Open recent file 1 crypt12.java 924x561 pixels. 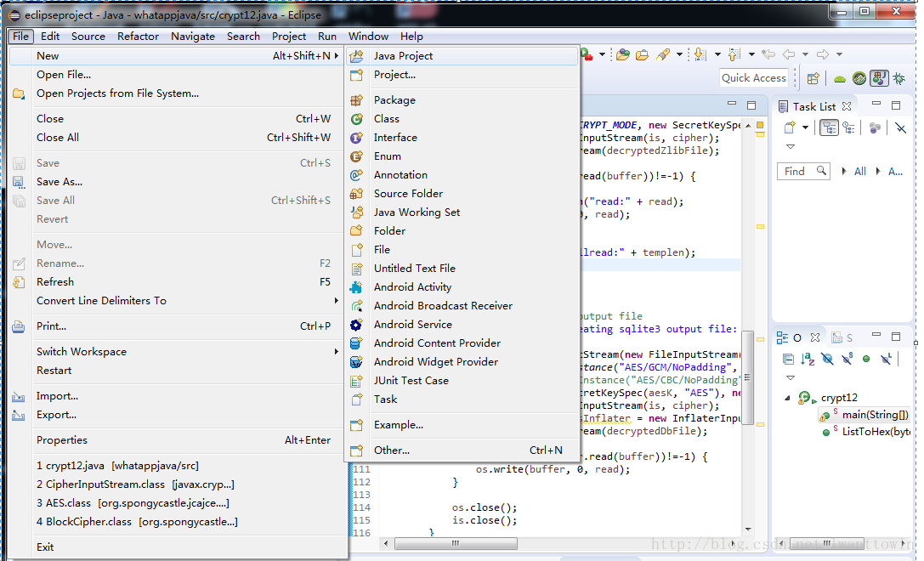point(117,466)
